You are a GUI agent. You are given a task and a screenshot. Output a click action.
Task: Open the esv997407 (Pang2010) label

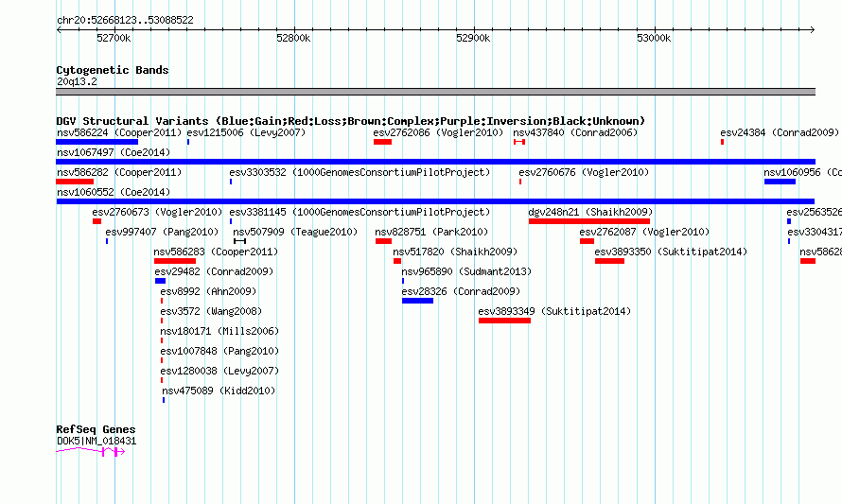click(x=162, y=232)
